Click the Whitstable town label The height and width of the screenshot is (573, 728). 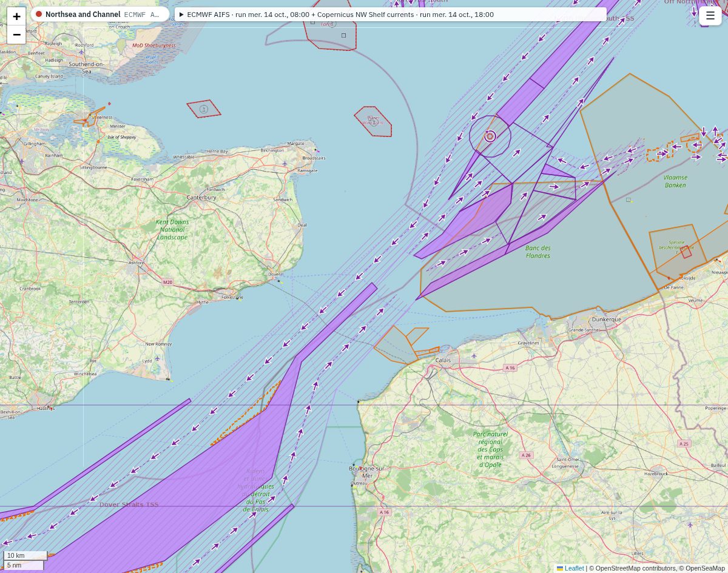coord(184,156)
